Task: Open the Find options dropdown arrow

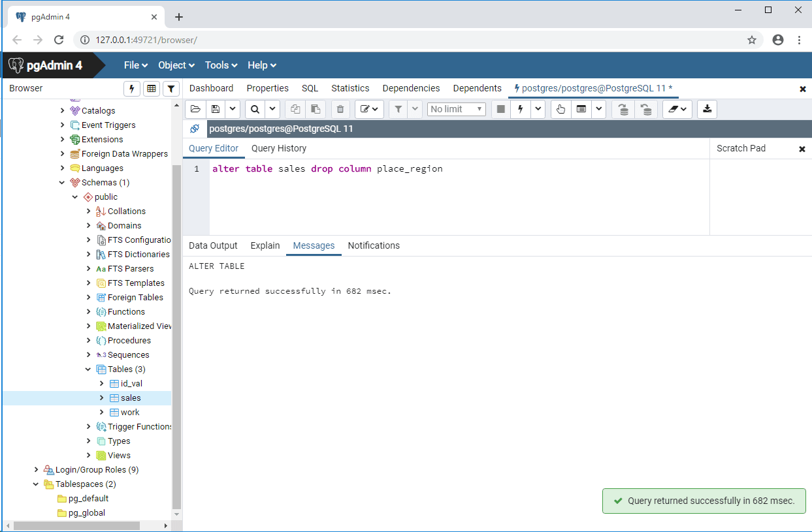Action: coord(272,109)
